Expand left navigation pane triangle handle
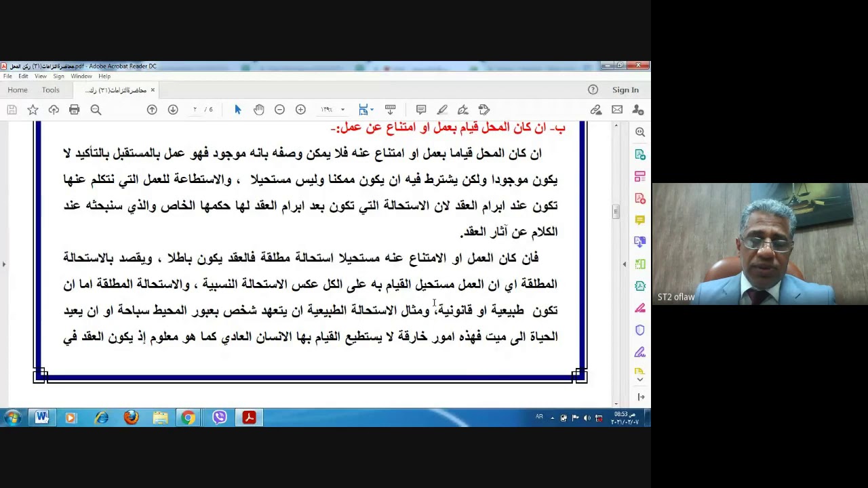Viewport: 868px width, 488px height. [x=4, y=264]
